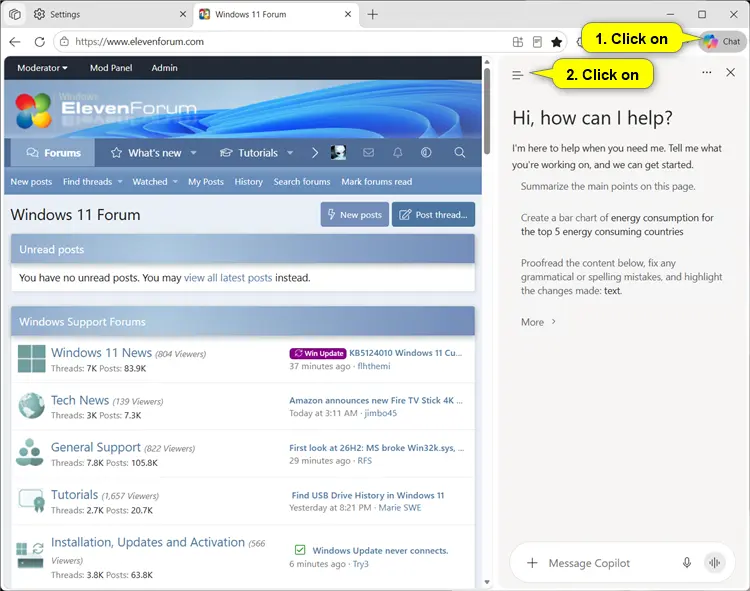This screenshot has height=591, width=750.
Task: Follow the view all latest posts link
Action: point(228,278)
